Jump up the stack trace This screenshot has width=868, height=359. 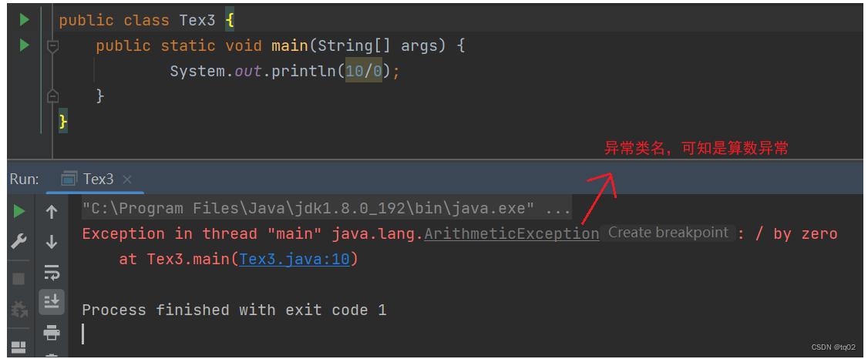pyautogui.click(x=52, y=211)
